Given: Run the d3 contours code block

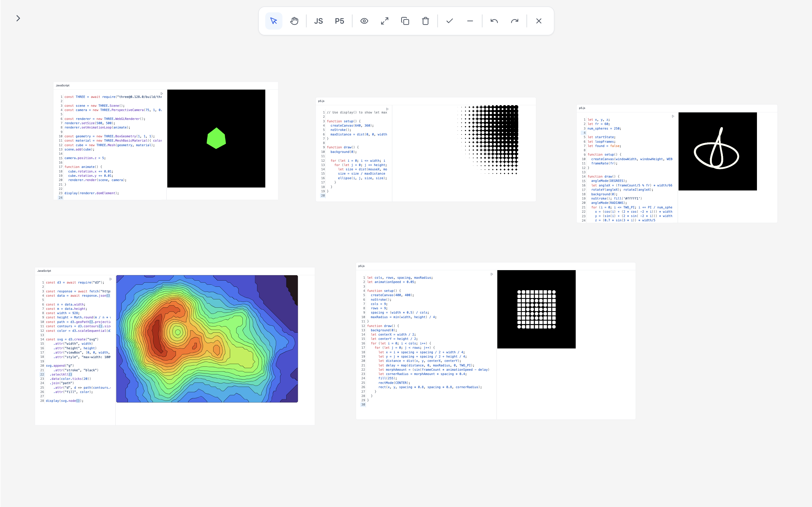Looking at the screenshot, I should pos(111,279).
